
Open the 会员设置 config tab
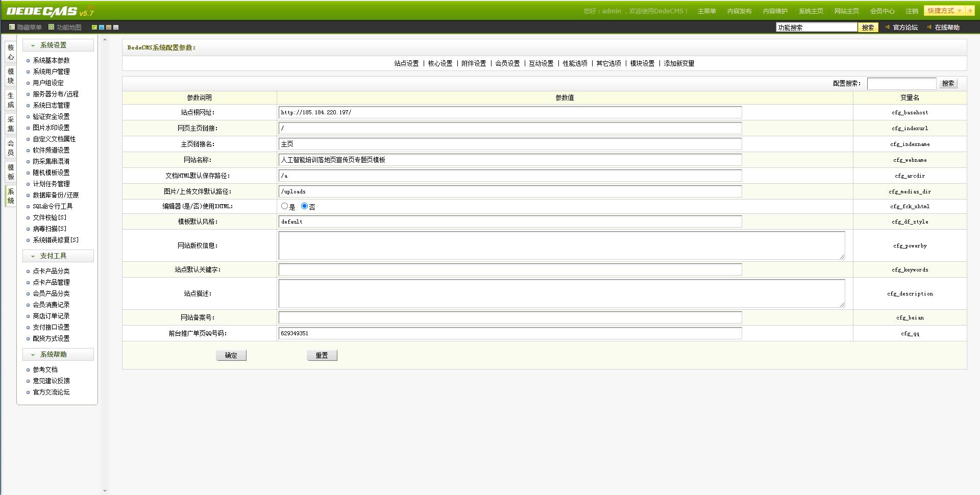pyautogui.click(x=507, y=63)
